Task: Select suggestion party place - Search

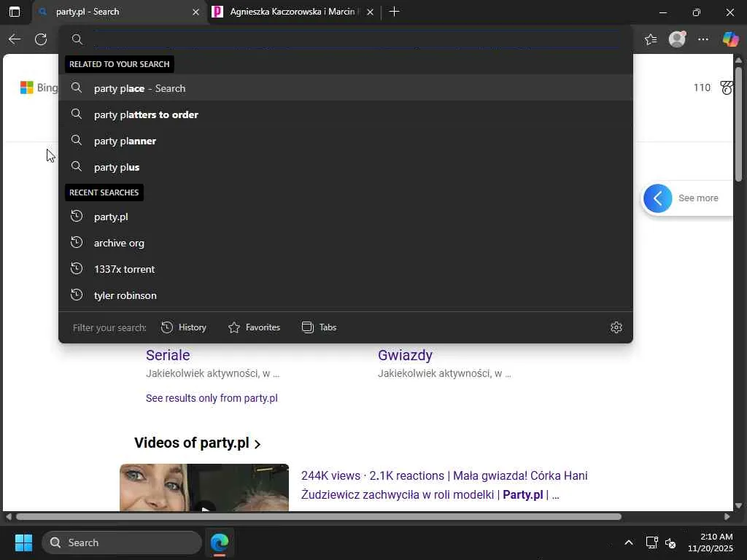Action: pos(345,88)
